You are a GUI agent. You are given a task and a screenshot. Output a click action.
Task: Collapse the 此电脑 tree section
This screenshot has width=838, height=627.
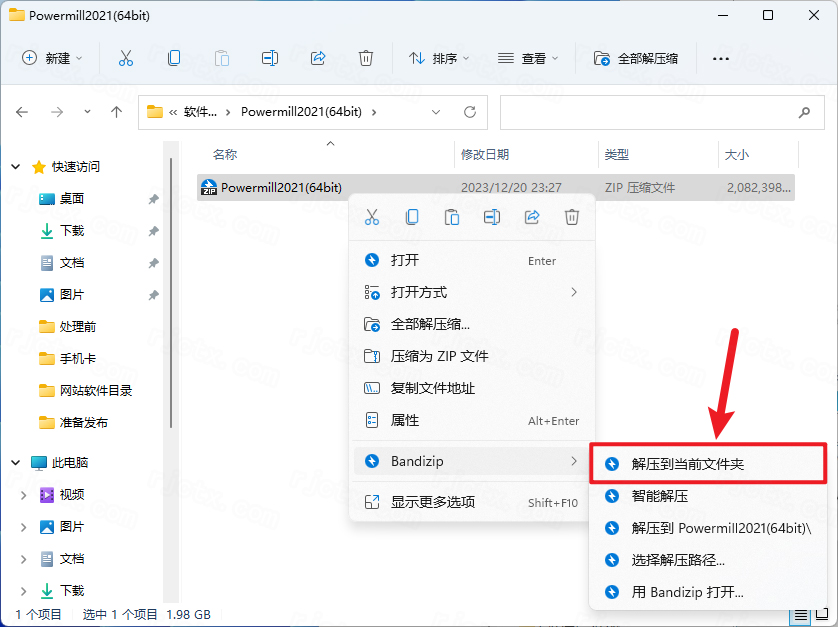pyautogui.click(x=15, y=462)
